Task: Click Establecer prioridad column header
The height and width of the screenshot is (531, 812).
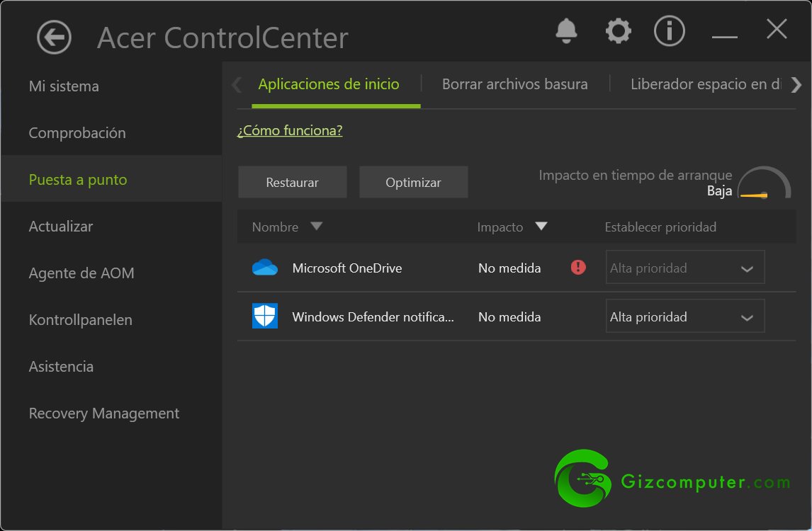Action: [x=660, y=227]
